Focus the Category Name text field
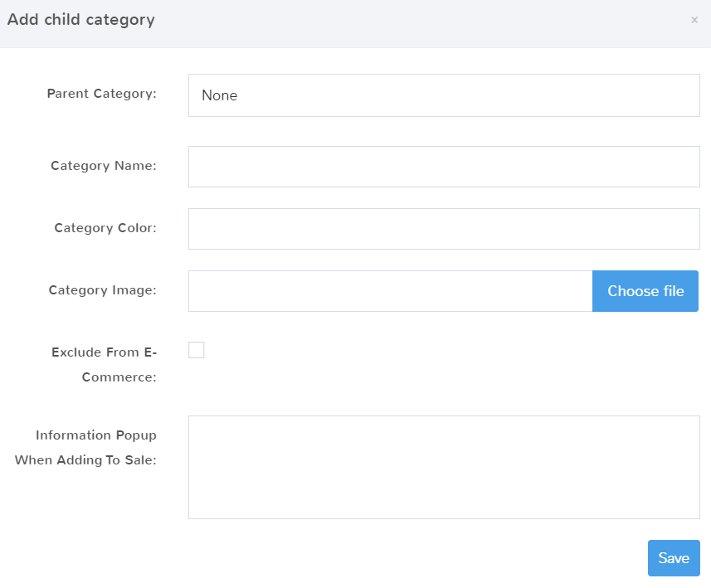711x588 pixels. 444,167
